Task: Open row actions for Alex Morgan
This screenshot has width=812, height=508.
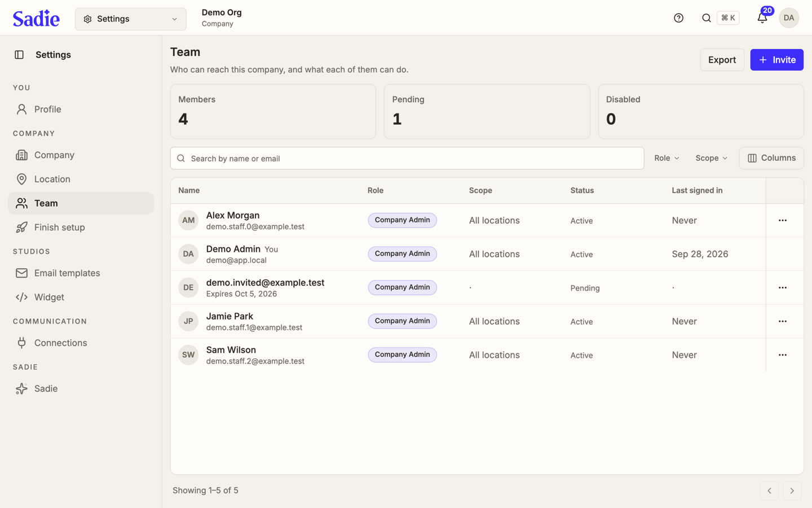Action: pos(782,221)
